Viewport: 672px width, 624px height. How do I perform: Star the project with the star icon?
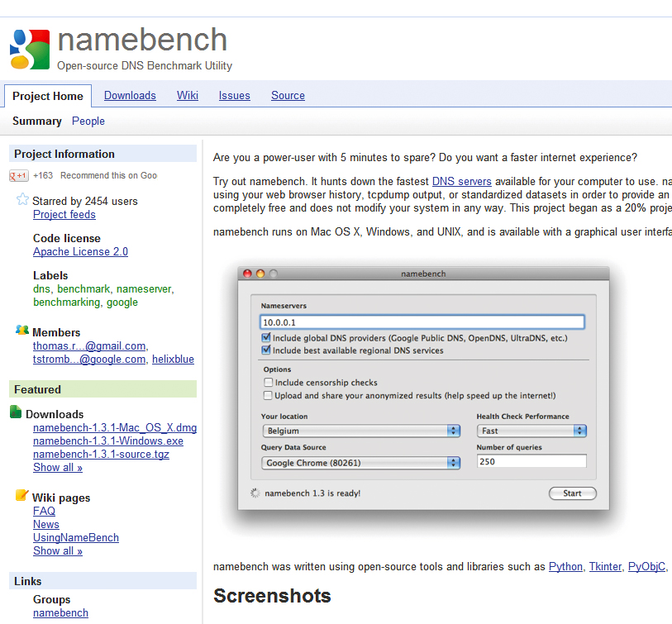click(22, 200)
